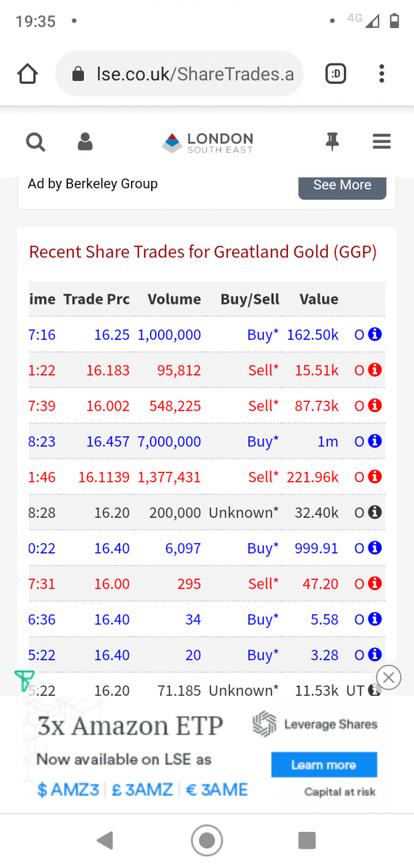Tap Learn more on Leverage Shares ad
The image size is (414, 868).
[x=324, y=765]
